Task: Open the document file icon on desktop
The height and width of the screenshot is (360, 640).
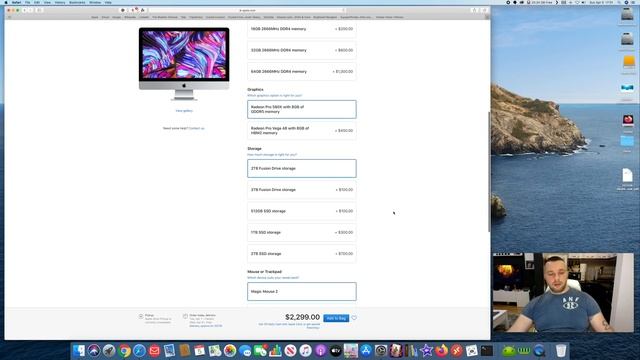Action: coord(627,176)
